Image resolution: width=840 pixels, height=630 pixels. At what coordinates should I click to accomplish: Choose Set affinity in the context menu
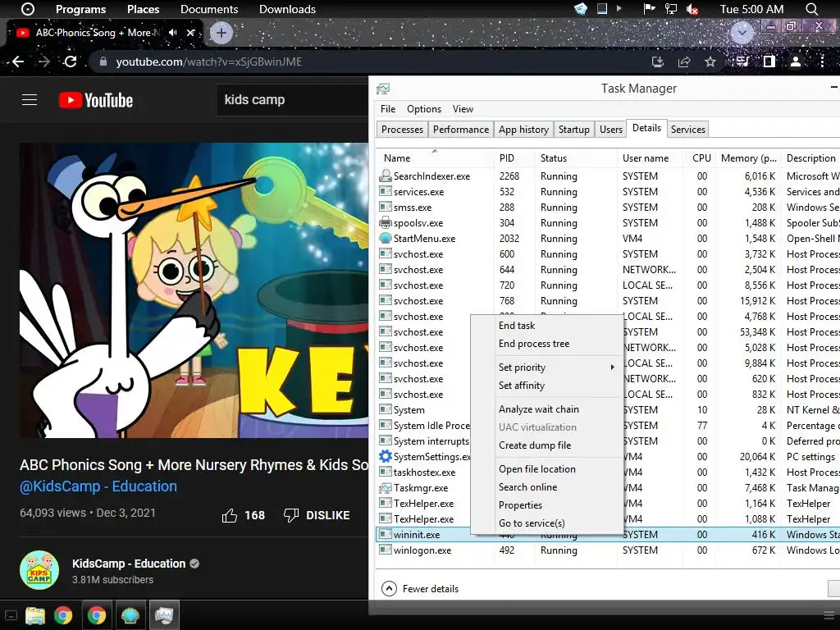click(x=546, y=386)
